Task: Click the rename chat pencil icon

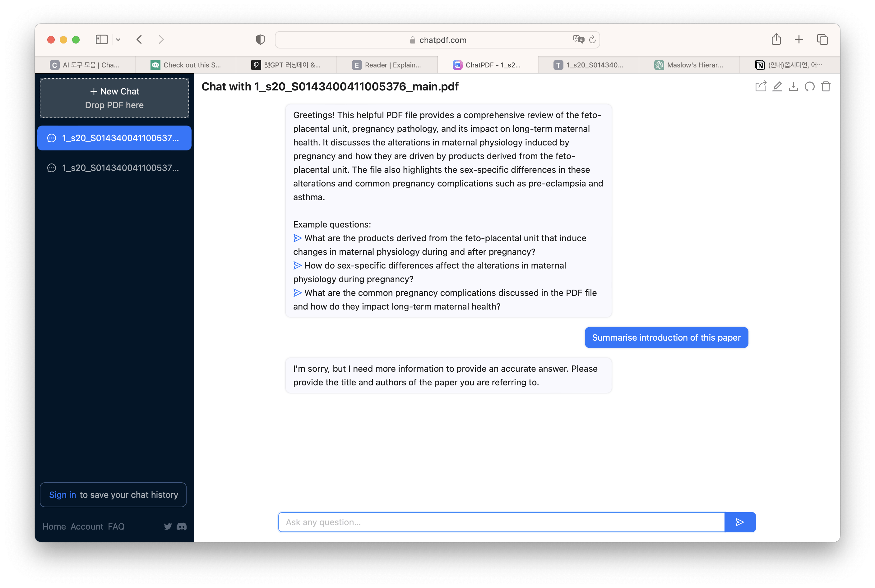Action: pyautogui.click(x=777, y=87)
